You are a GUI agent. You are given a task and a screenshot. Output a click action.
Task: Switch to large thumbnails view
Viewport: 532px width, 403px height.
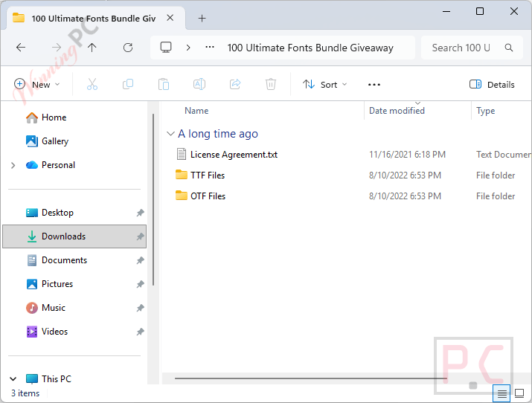coord(519,393)
